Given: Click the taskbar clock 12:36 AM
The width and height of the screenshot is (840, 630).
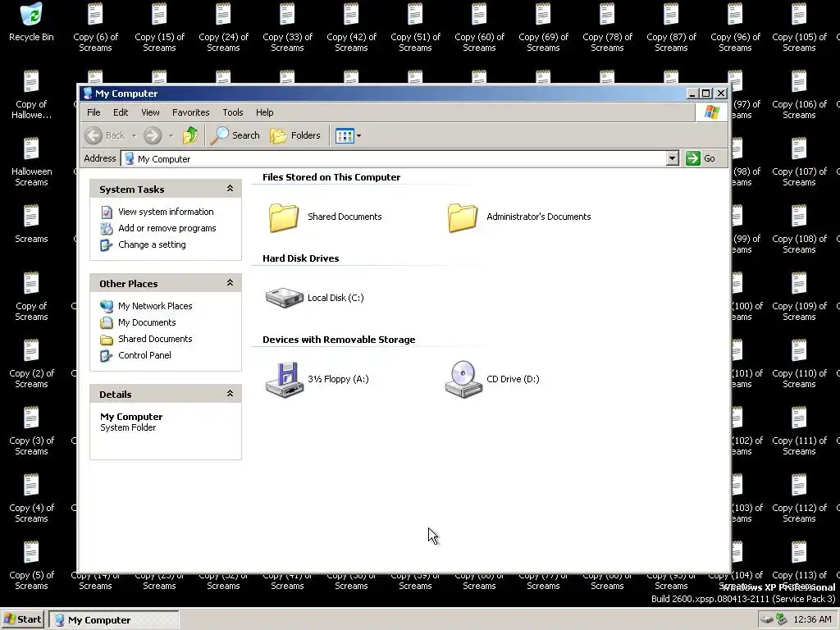Looking at the screenshot, I should point(812,620).
